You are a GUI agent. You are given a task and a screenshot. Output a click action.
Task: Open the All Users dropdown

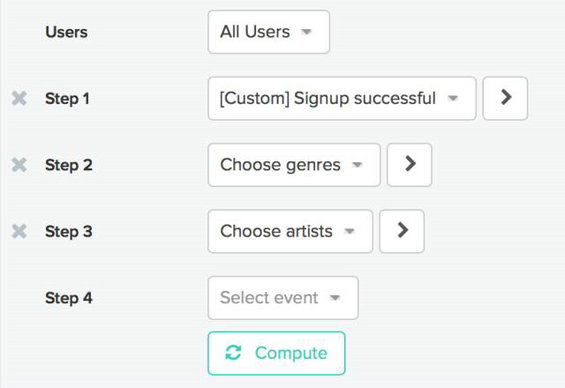pyautogui.click(x=269, y=32)
